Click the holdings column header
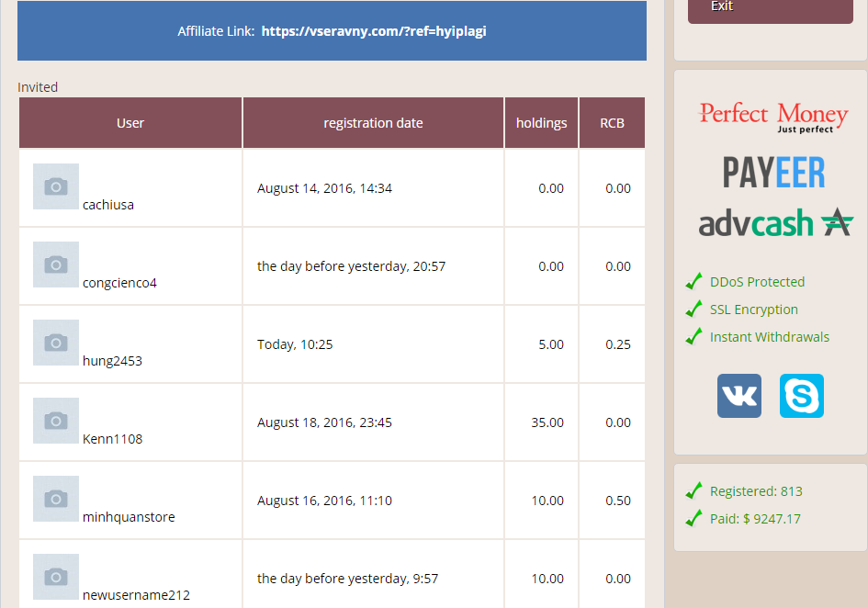The width and height of the screenshot is (868, 608). [541, 123]
